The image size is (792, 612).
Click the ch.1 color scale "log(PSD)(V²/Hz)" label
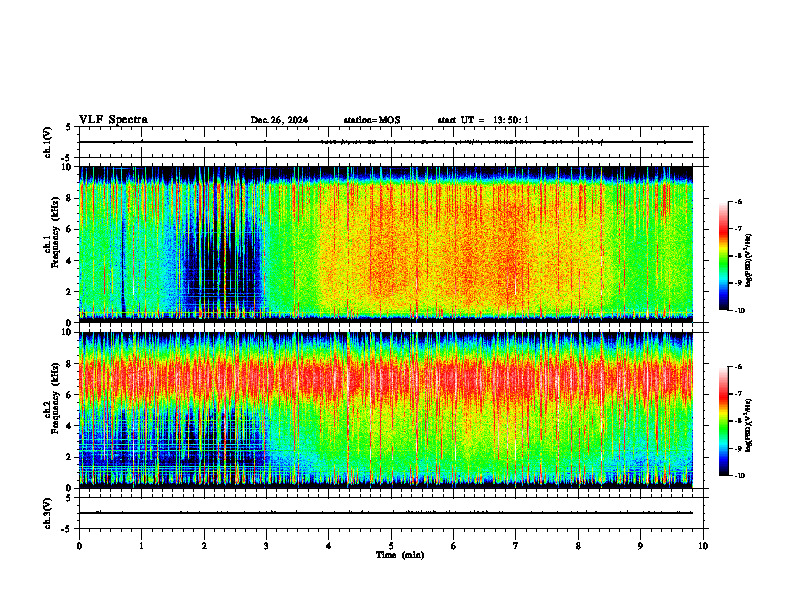tap(749, 260)
